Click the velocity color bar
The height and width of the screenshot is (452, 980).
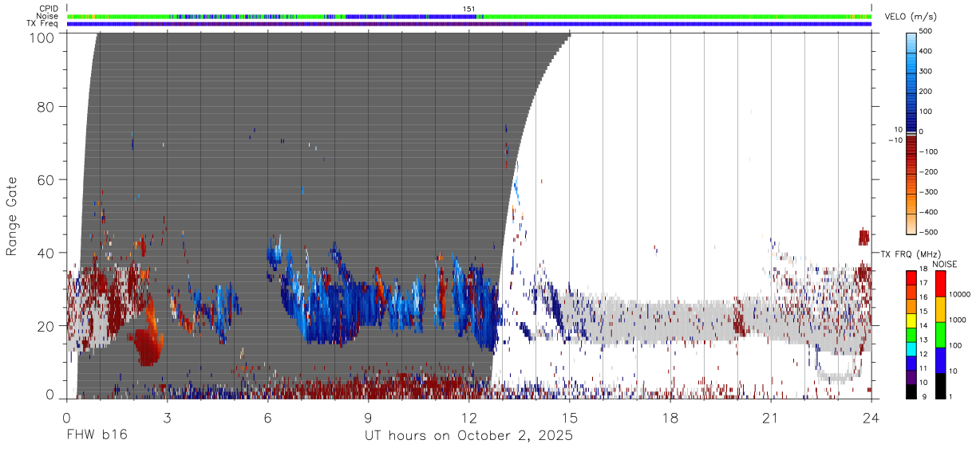click(912, 132)
